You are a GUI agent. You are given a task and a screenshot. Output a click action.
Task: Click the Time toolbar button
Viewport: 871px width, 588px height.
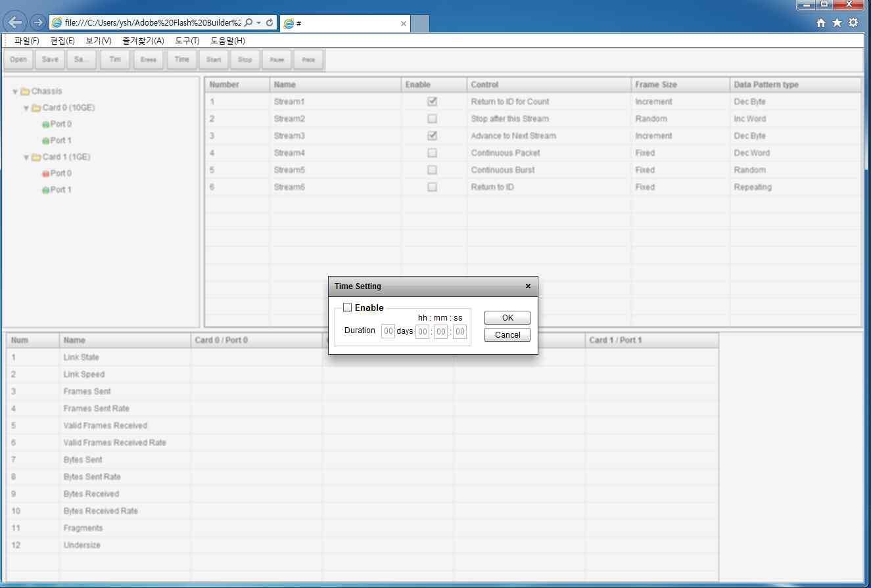[182, 60]
